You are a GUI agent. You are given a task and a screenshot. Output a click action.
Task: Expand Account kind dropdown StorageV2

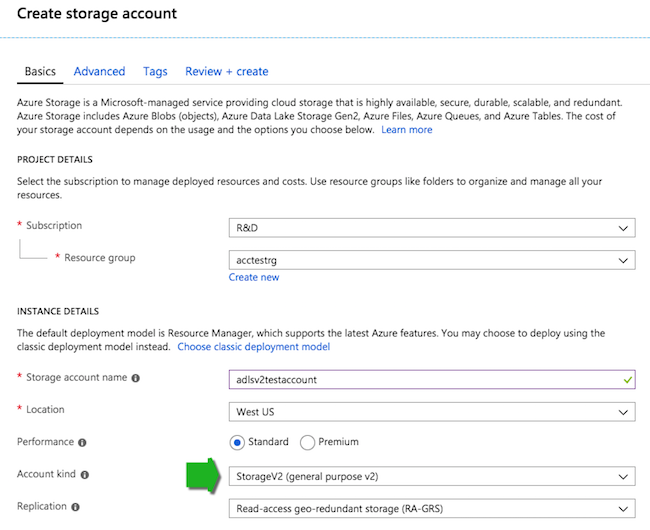click(431, 476)
